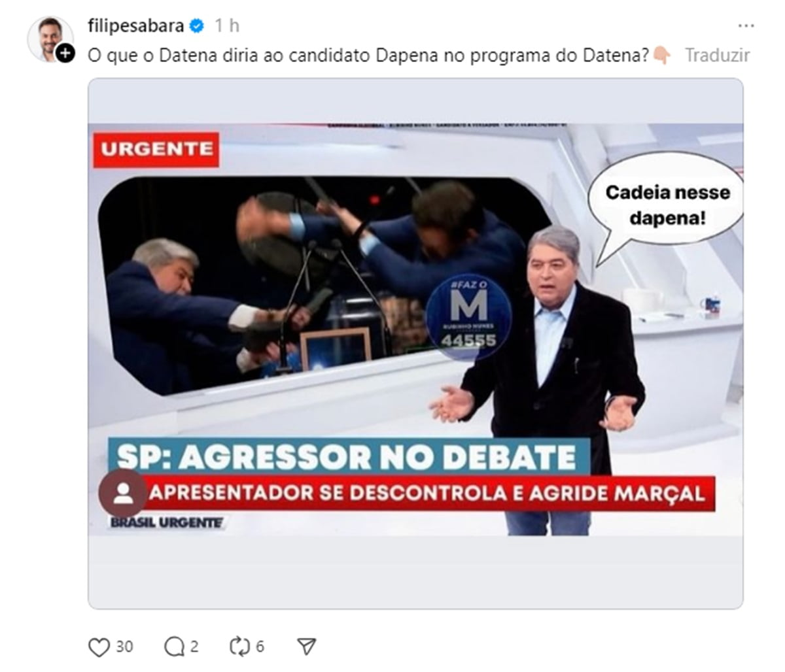The image size is (785, 672).
Task: Click the post caption text about Datena
Action: click(x=369, y=56)
